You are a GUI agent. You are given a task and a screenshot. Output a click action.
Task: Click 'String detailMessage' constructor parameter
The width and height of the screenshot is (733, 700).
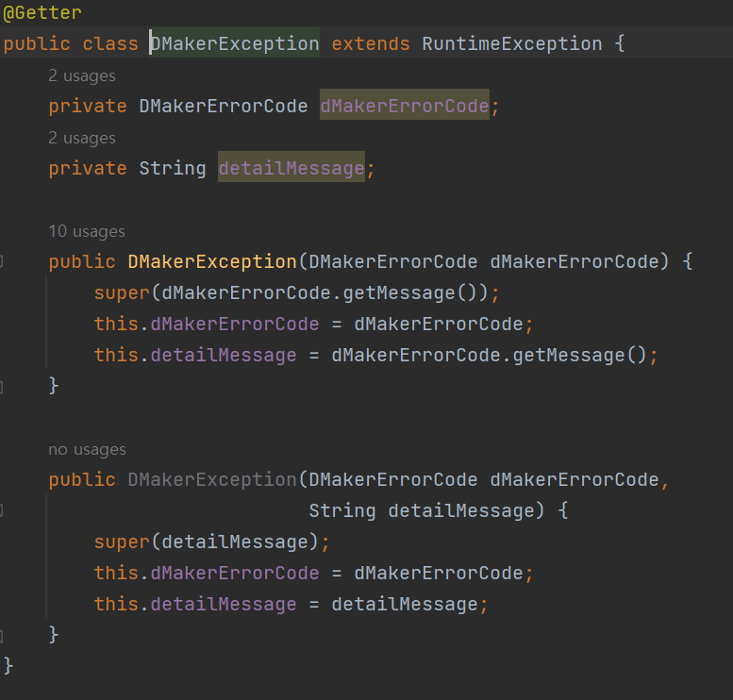[421, 510]
